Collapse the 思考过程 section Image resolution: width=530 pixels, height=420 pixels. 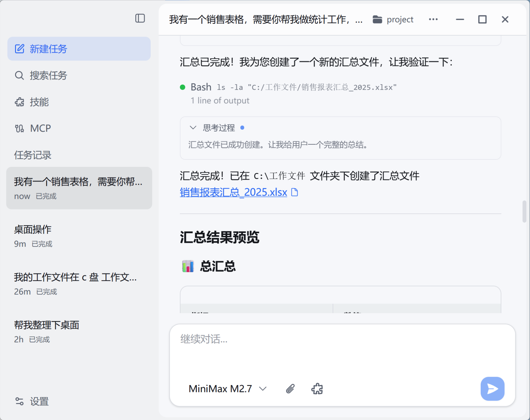tap(193, 128)
